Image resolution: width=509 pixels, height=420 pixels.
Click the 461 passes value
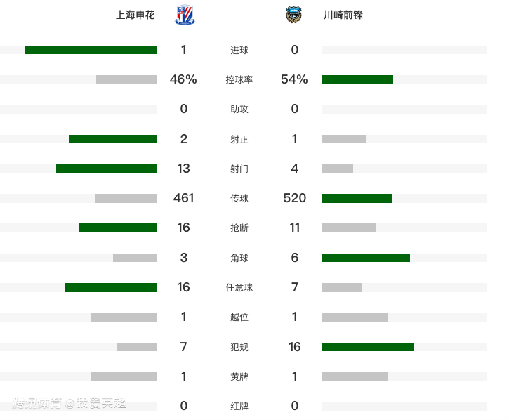(183, 198)
